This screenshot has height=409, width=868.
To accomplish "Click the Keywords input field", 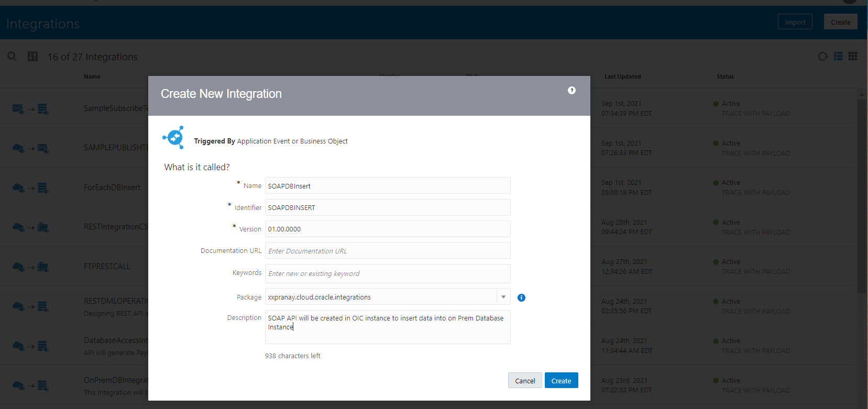I will point(388,273).
